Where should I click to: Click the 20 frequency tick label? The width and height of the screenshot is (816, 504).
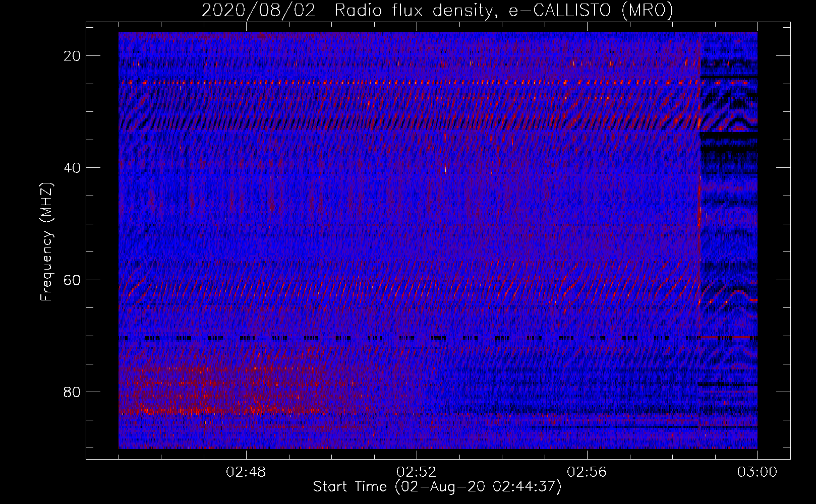pos(73,56)
